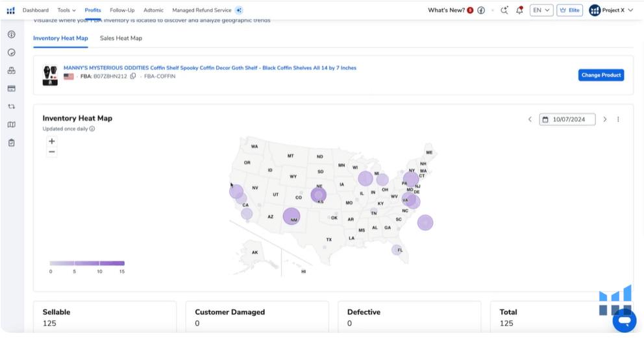Expand the Tools dropdown menu
Viewport: 644px width, 338px height.
66,10
